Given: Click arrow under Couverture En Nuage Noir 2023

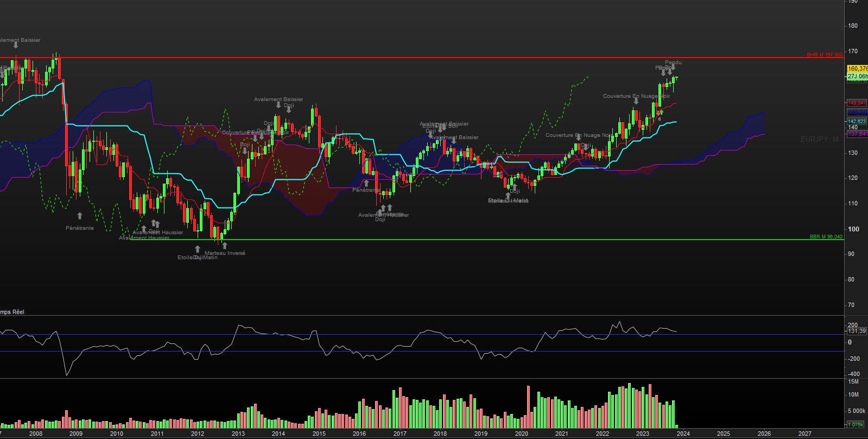Looking at the screenshot, I should (636, 102).
